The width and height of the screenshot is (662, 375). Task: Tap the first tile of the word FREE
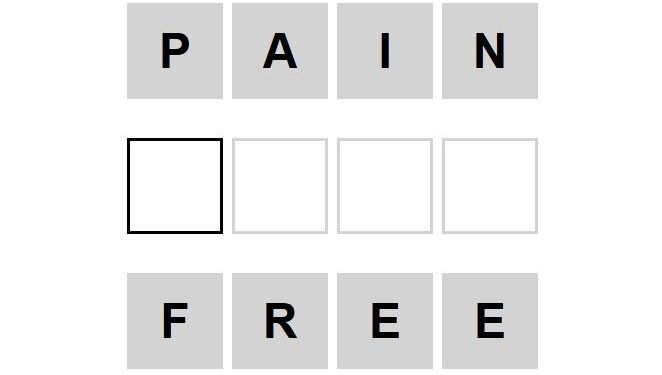[x=175, y=321]
